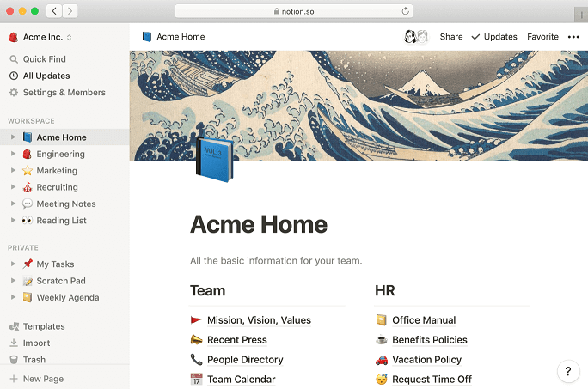The width and height of the screenshot is (588, 389).
Task: Expand the Acme Home page tree
Action: (13, 137)
